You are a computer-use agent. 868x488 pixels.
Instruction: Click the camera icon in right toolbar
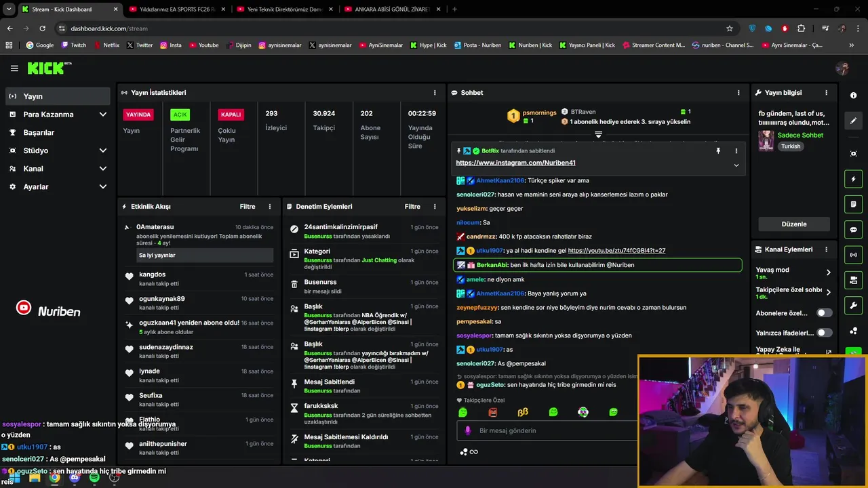point(853,280)
